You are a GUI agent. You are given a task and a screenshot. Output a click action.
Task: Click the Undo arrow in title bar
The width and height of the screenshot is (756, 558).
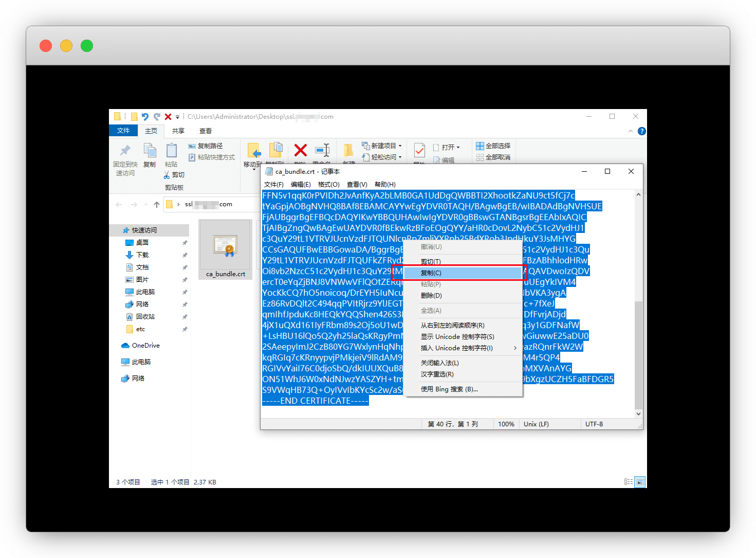point(145,117)
